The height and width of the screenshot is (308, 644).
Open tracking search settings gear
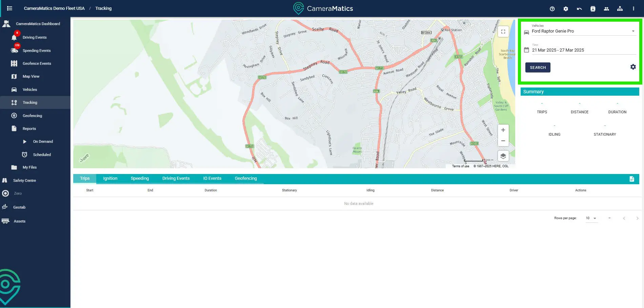[633, 67]
